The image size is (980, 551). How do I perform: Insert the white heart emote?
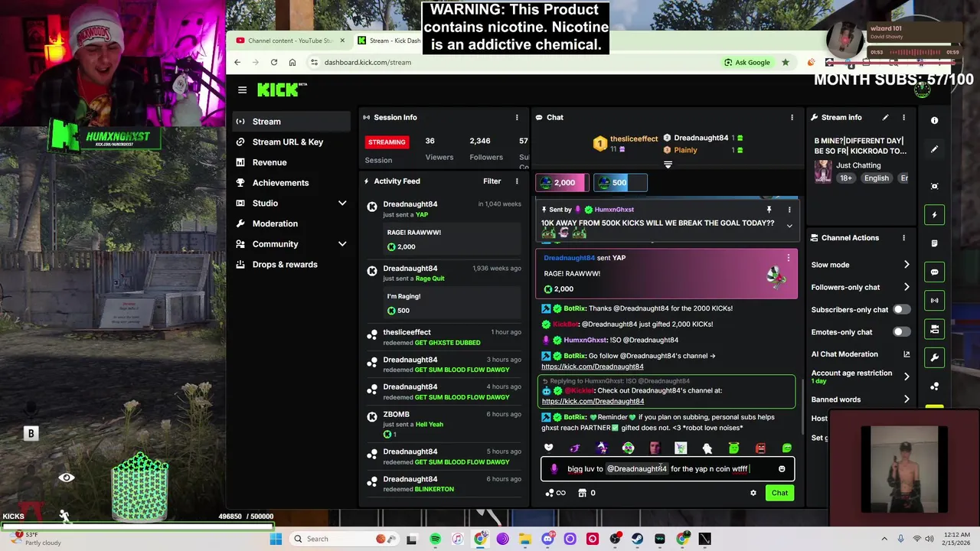(x=548, y=448)
